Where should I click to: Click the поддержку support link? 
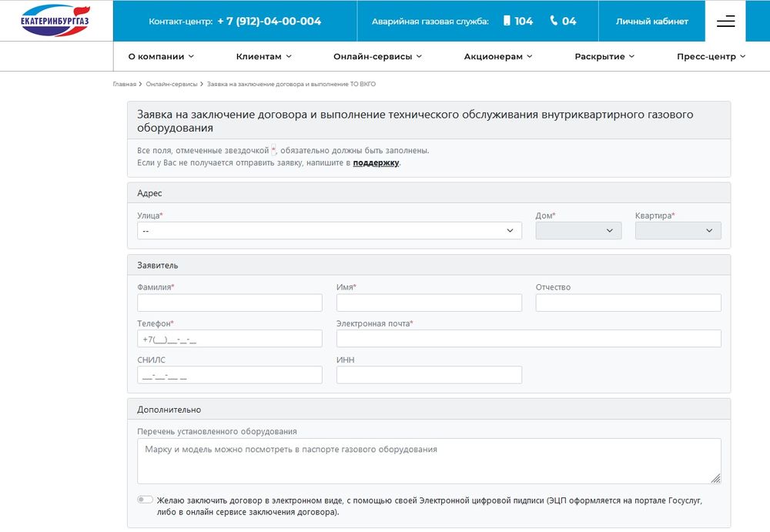[376, 162]
